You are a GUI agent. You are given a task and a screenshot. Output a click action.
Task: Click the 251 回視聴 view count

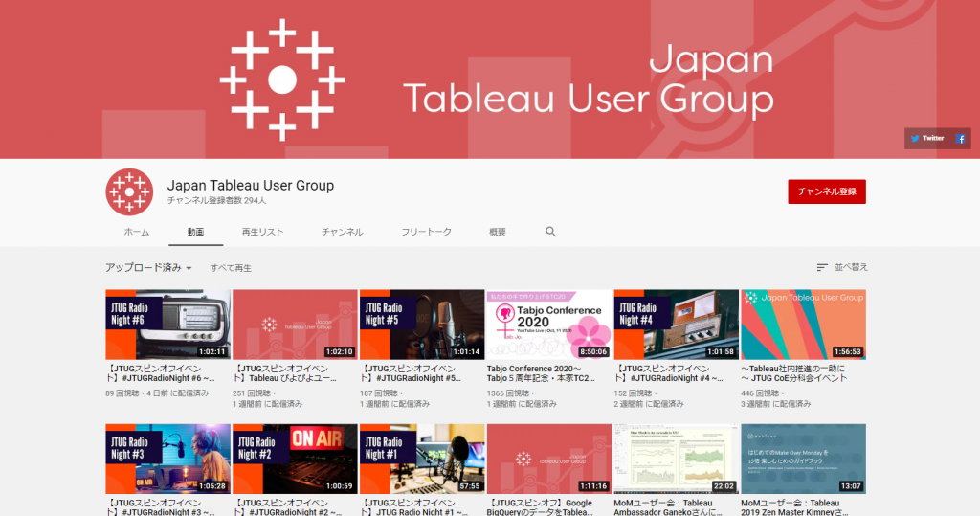tap(254, 393)
